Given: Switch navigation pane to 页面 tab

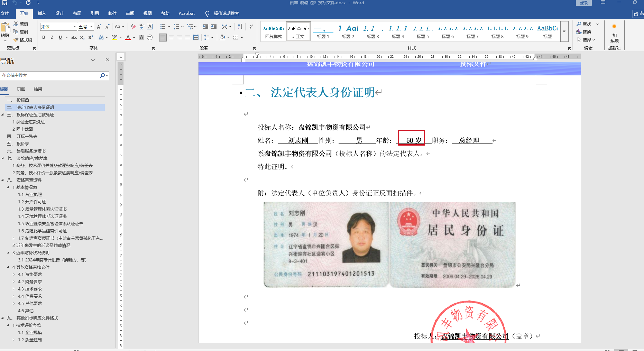Looking at the screenshot, I should (21, 89).
